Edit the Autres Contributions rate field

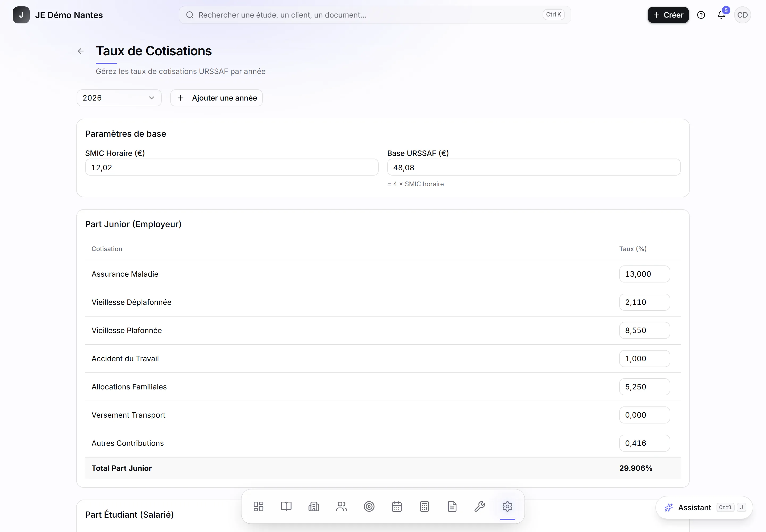644,443
